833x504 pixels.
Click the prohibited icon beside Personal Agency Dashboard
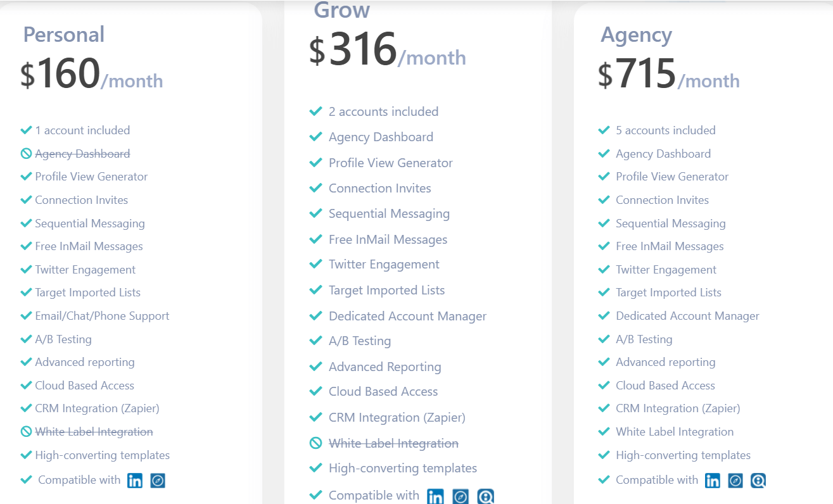click(26, 154)
